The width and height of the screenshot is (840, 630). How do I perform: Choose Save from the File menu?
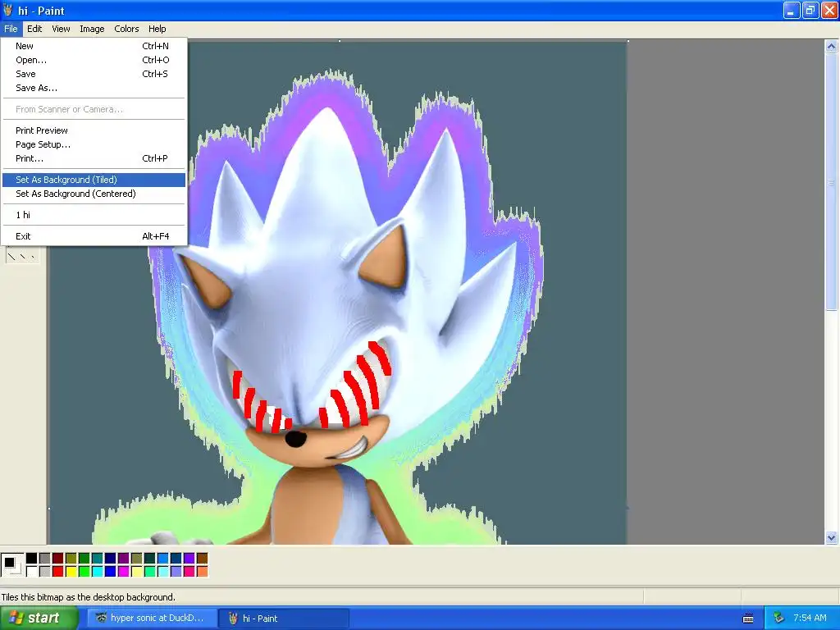click(94, 74)
